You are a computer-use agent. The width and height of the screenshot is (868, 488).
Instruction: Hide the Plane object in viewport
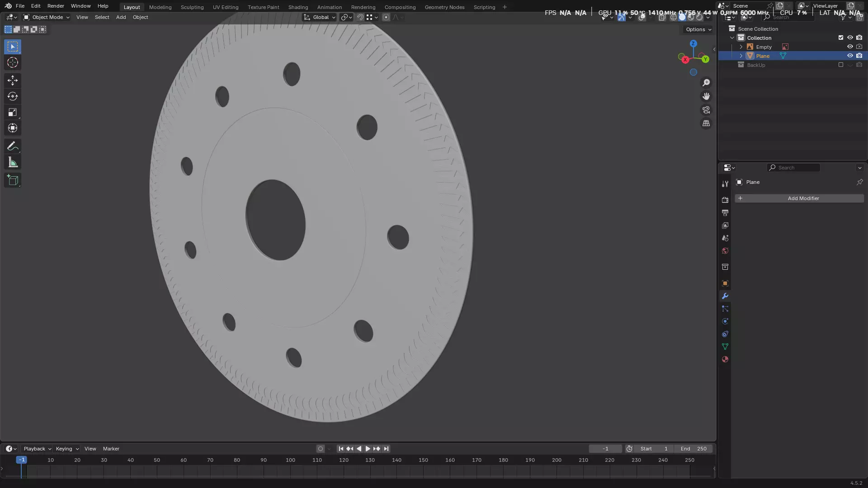(850, 56)
